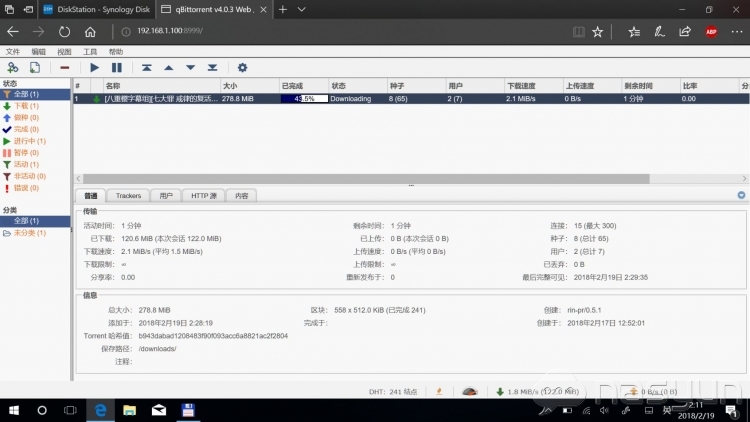Sort by 名称 column header
The width and height of the screenshot is (750, 422).
(162, 86)
